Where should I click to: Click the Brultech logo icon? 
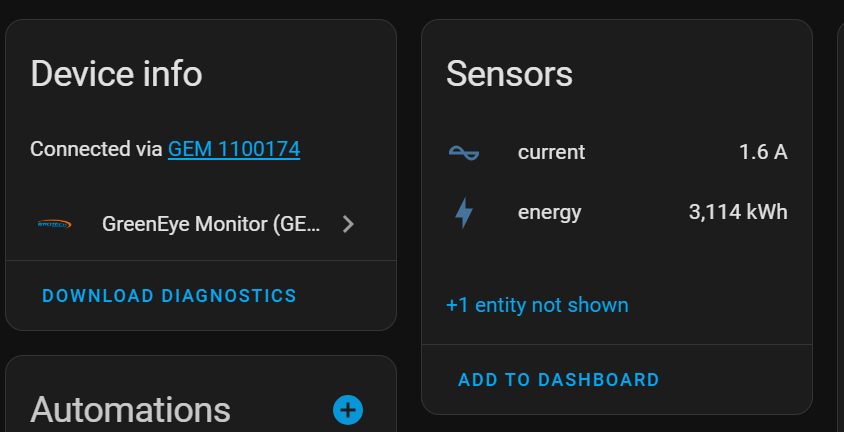pyautogui.click(x=54, y=224)
